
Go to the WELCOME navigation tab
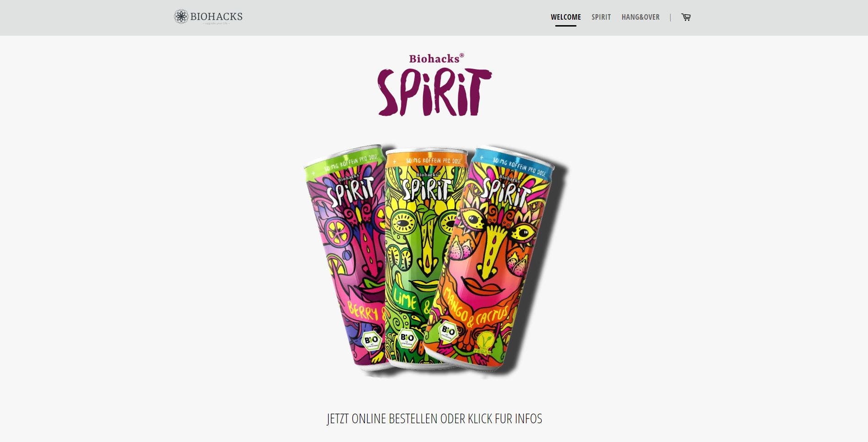point(566,17)
